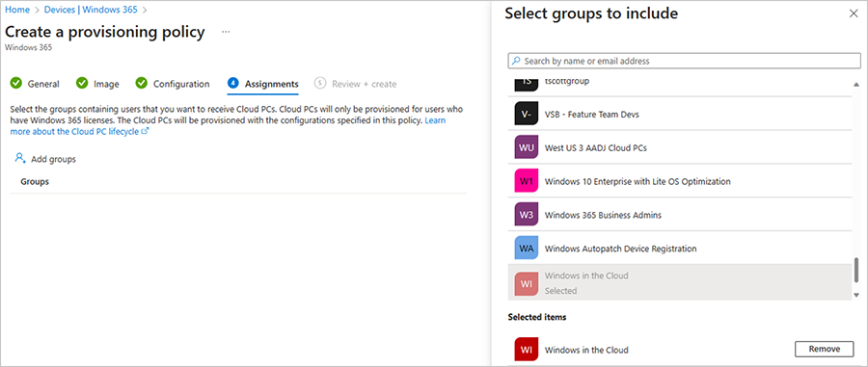868x367 pixels.
Task: Click the W1 pink avatar icon
Action: 527,181
